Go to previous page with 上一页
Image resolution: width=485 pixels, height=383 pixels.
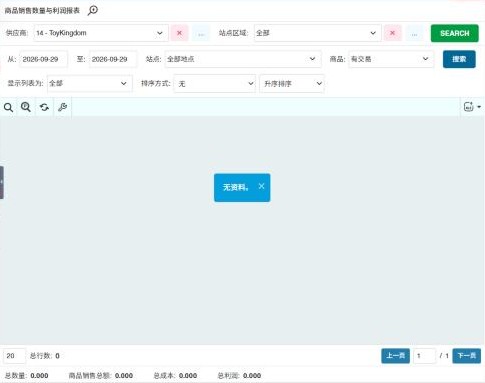pyautogui.click(x=395, y=356)
